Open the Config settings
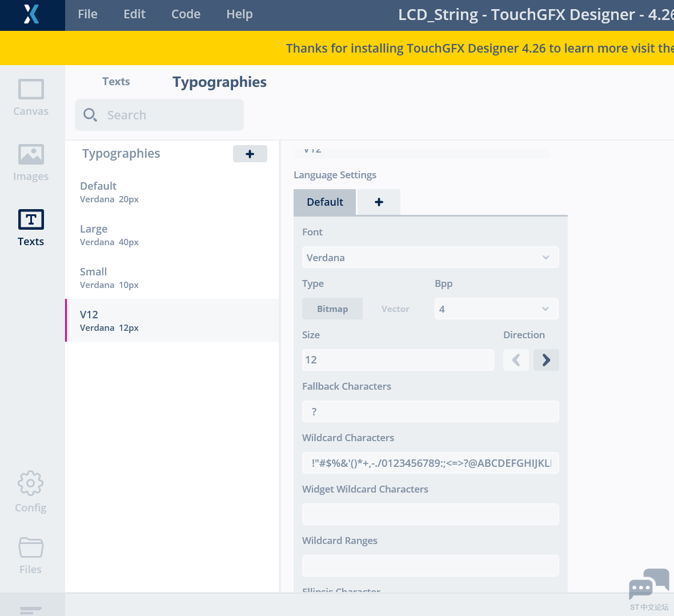Viewport: 674px width, 616px height. tap(30, 491)
